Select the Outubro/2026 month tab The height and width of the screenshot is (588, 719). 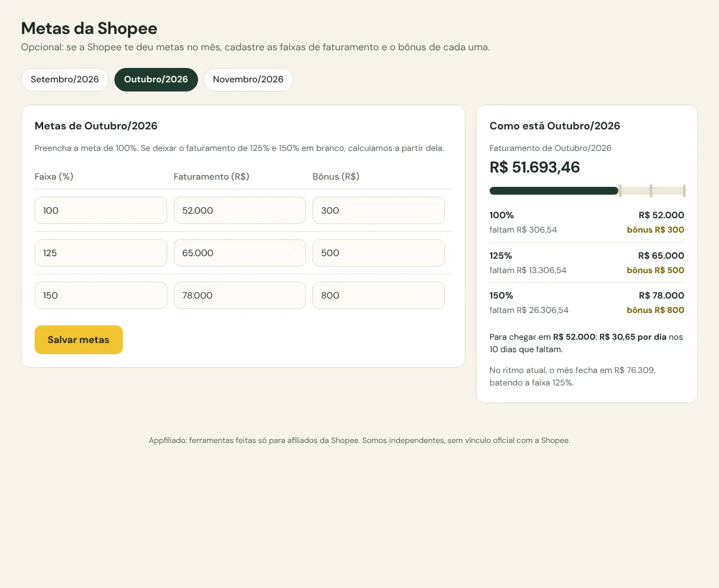click(156, 79)
